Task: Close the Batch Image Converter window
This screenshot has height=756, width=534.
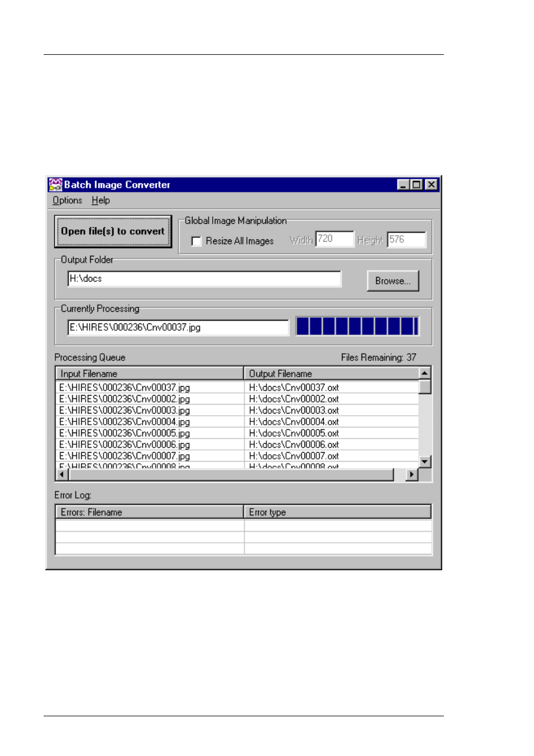Action: click(431, 185)
